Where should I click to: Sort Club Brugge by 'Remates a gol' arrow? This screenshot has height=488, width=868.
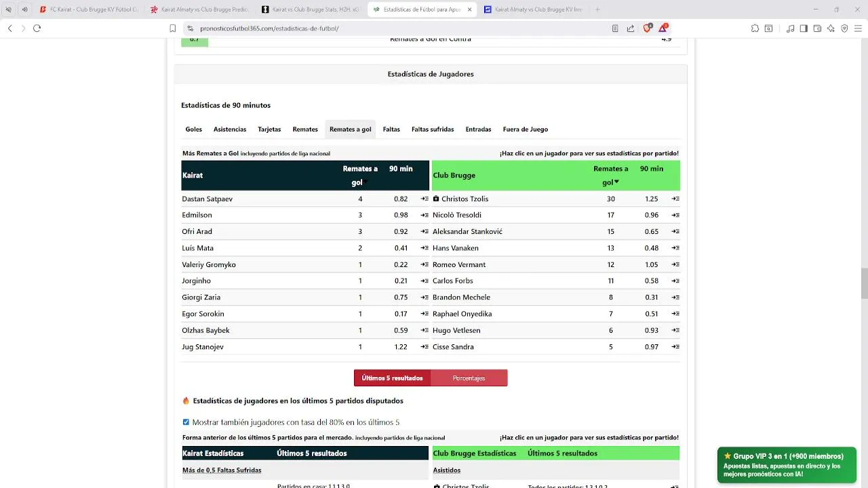click(x=616, y=182)
